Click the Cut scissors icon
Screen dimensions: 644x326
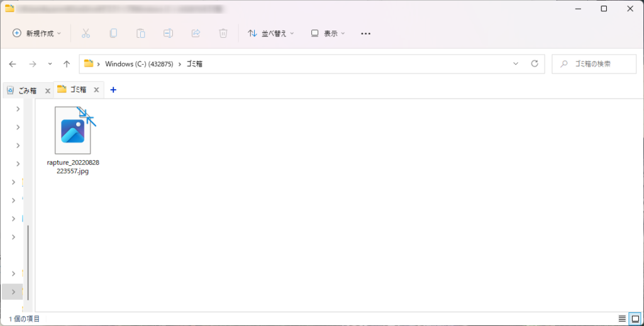[x=86, y=33]
